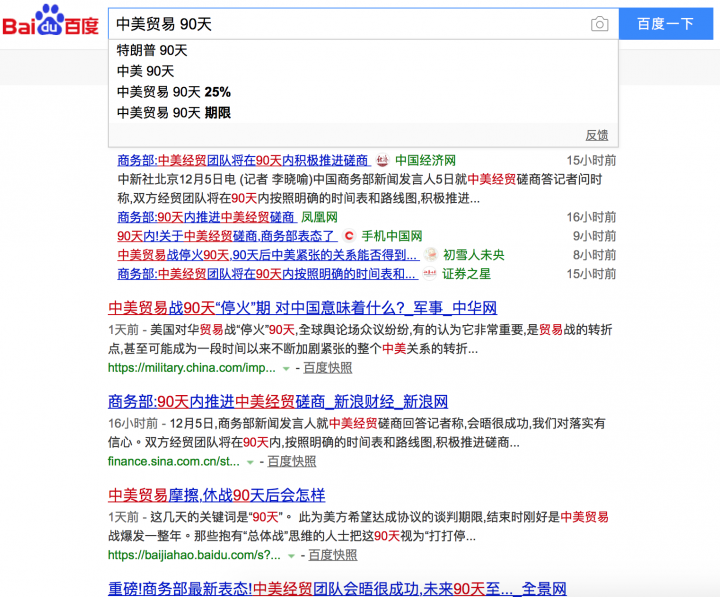Screen dimensions: 720x597
Task: Expand dropdown arrow beside baijiahao.baidu.com URL
Action: coord(291,556)
